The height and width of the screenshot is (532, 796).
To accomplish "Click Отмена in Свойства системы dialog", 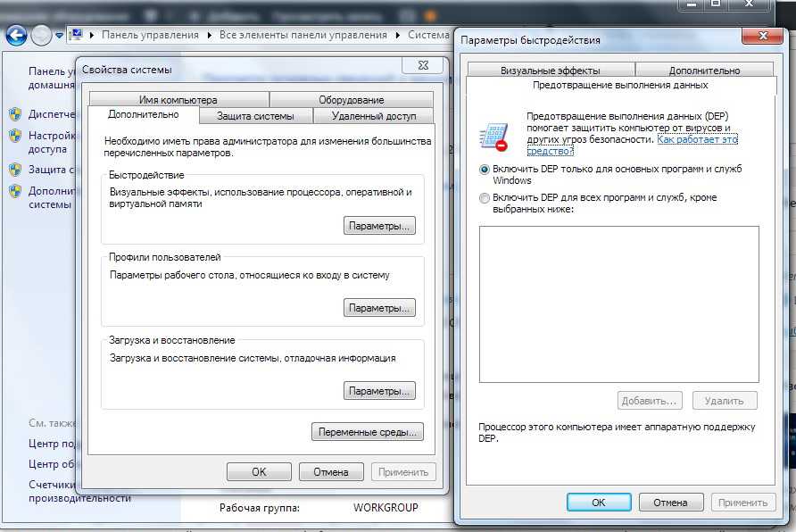I will click(x=331, y=471).
